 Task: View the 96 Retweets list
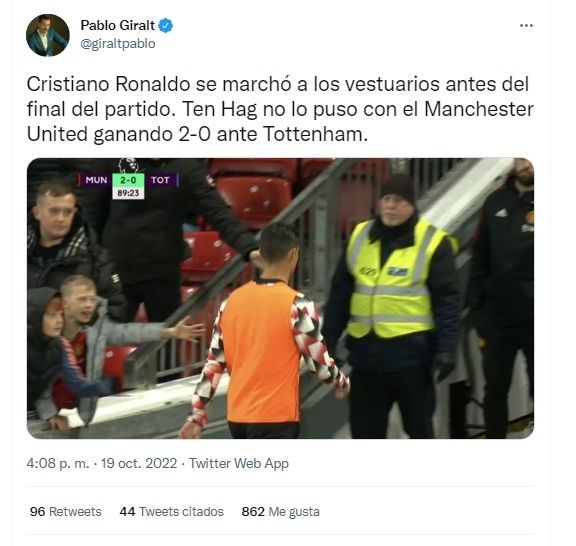point(65,511)
